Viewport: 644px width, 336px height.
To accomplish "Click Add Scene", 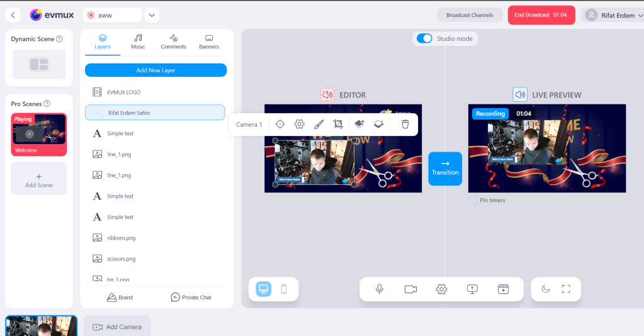I will click(39, 179).
